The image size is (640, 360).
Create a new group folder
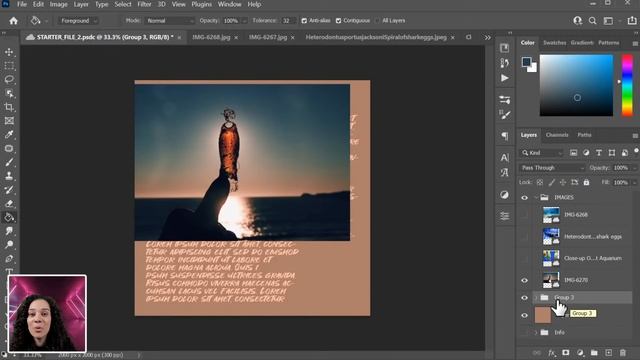click(x=594, y=353)
